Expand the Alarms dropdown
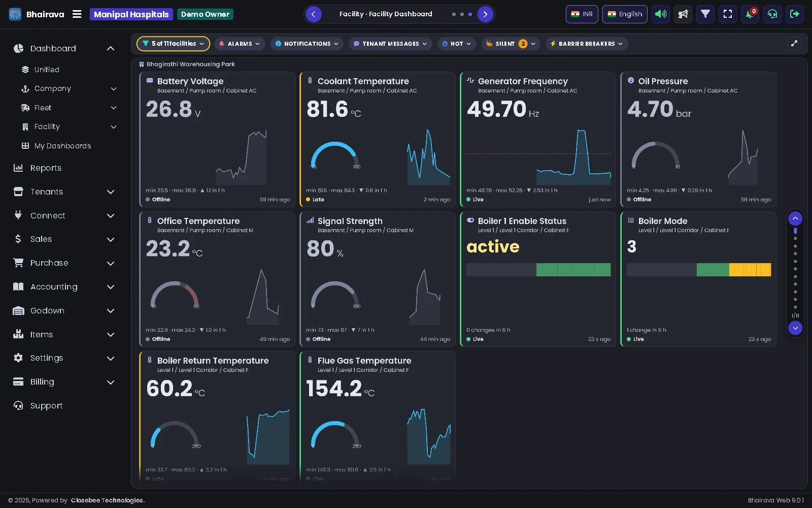The height and width of the screenshot is (508, 812). pyautogui.click(x=240, y=44)
